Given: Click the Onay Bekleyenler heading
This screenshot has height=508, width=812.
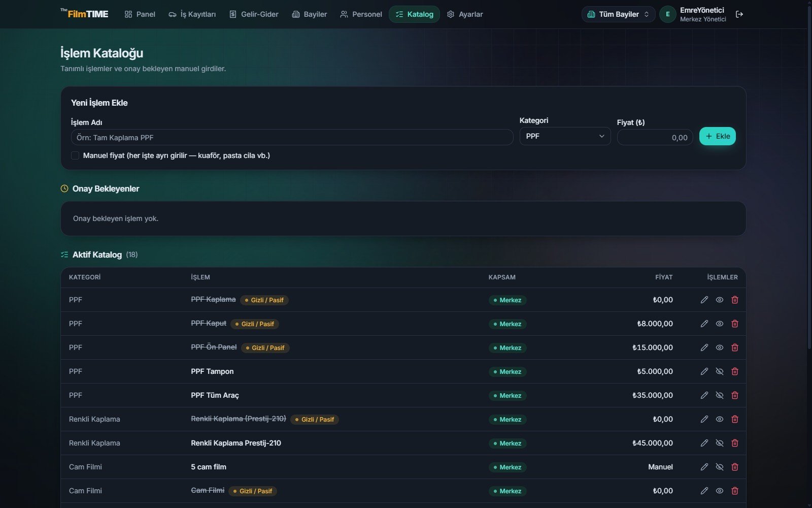Looking at the screenshot, I should (x=106, y=188).
